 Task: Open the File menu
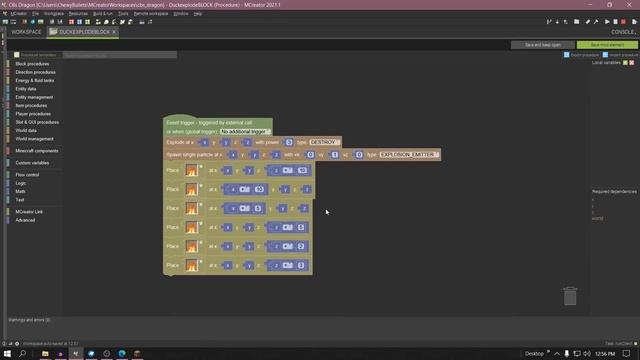[x=36, y=13]
